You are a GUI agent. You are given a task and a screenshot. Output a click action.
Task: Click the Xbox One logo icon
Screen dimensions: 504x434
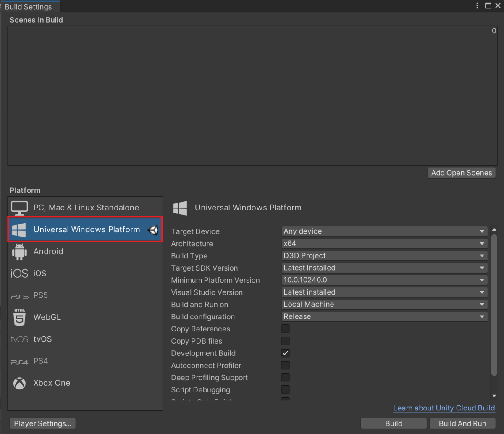coord(19,383)
